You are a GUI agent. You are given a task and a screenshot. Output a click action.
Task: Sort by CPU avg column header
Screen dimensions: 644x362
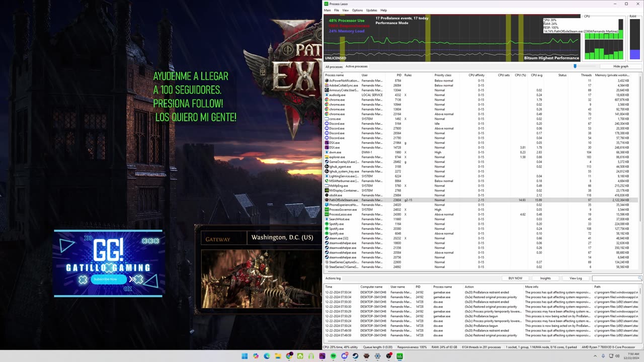coord(536,75)
